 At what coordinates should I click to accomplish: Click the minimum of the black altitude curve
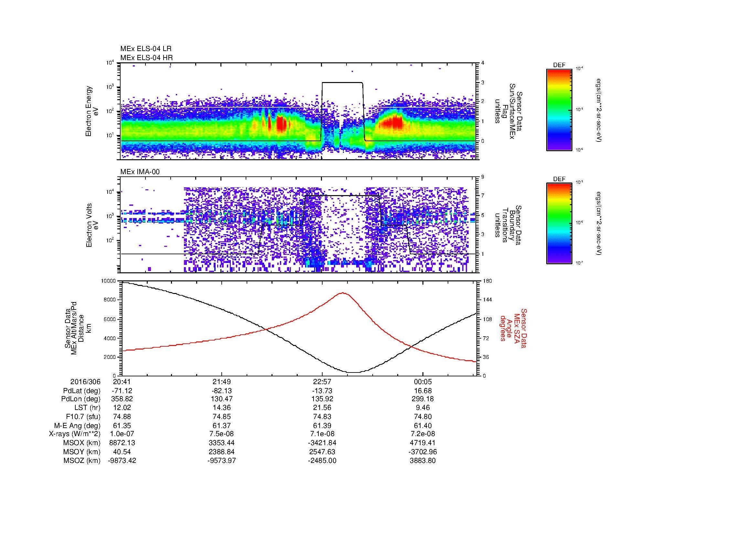pyautogui.click(x=354, y=372)
